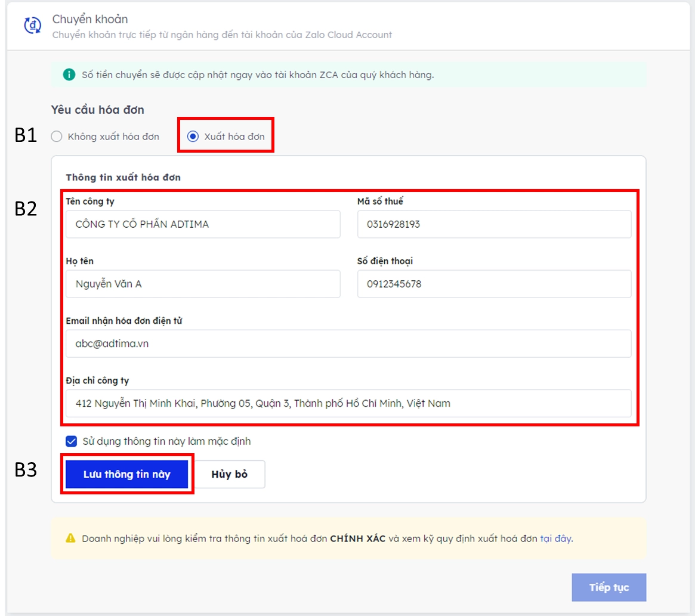Viewport: 695px width, 616px height.
Task: Toggle the Sử dụng thông tin này làm mặc định checkbox
Action: [72, 441]
